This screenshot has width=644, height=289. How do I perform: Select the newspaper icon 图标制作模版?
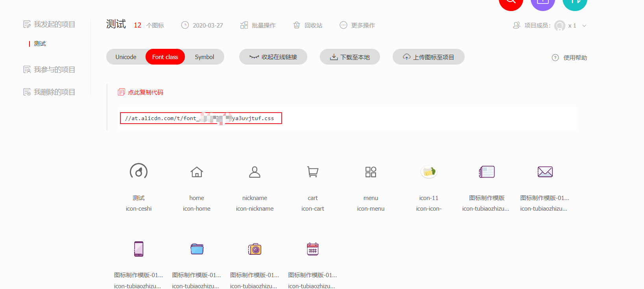coord(487,172)
